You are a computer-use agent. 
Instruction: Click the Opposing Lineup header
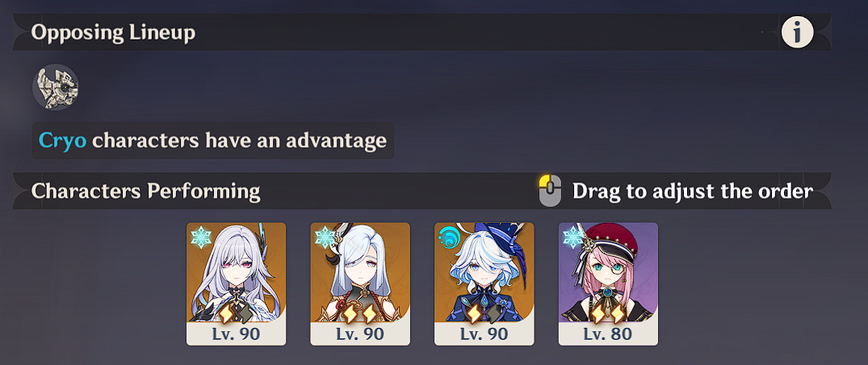pyautogui.click(x=114, y=32)
